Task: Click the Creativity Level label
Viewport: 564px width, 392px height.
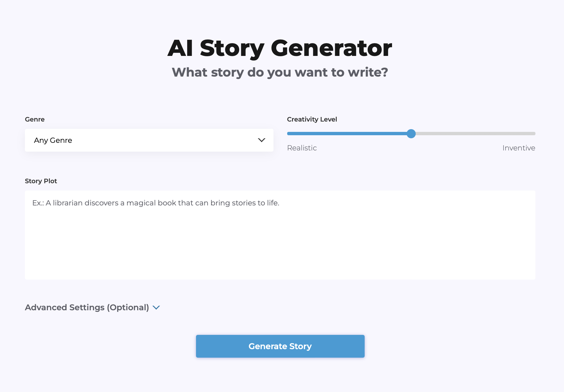Action: click(312, 119)
